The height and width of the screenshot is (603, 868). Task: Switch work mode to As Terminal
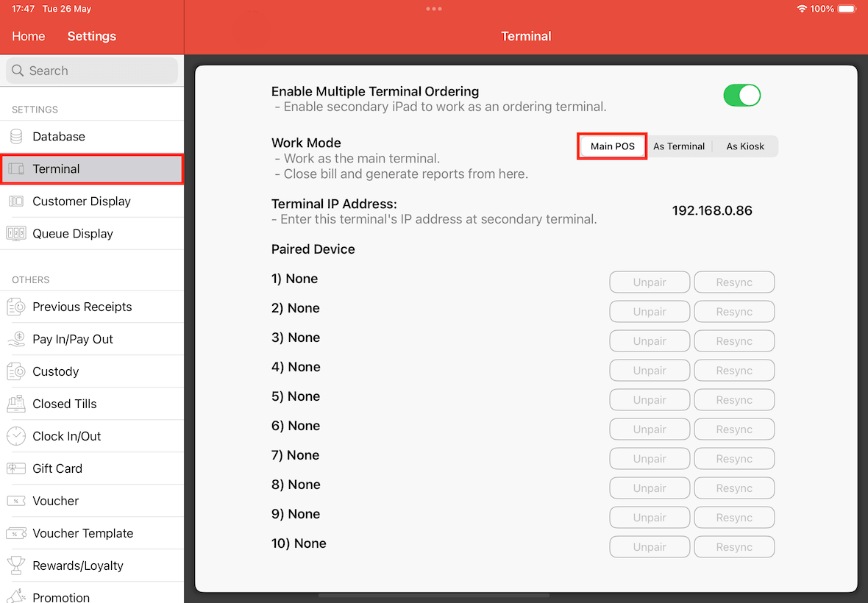tap(679, 146)
